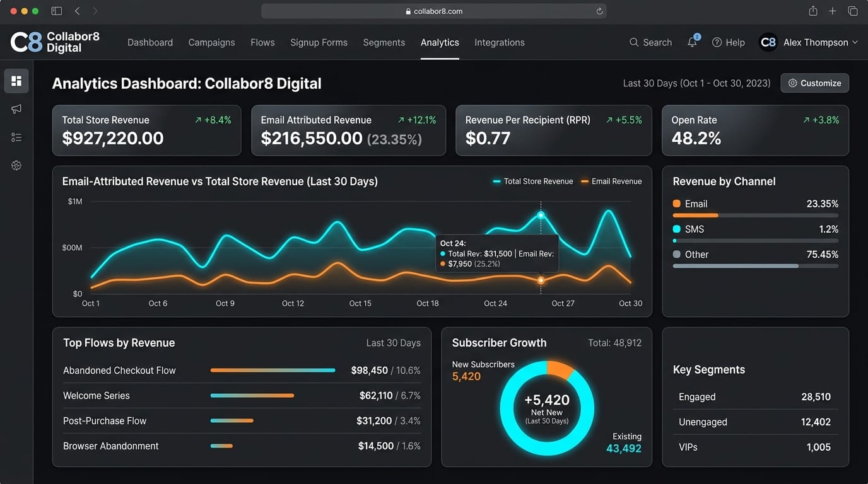Screen dimensions: 868x484
Task: Open the Integrations tab
Action: 500,42
